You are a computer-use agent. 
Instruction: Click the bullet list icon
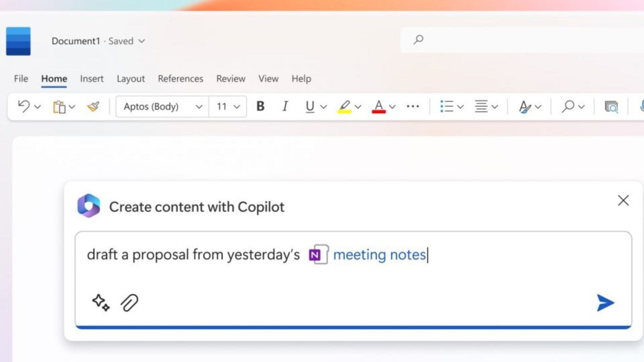click(447, 107)
